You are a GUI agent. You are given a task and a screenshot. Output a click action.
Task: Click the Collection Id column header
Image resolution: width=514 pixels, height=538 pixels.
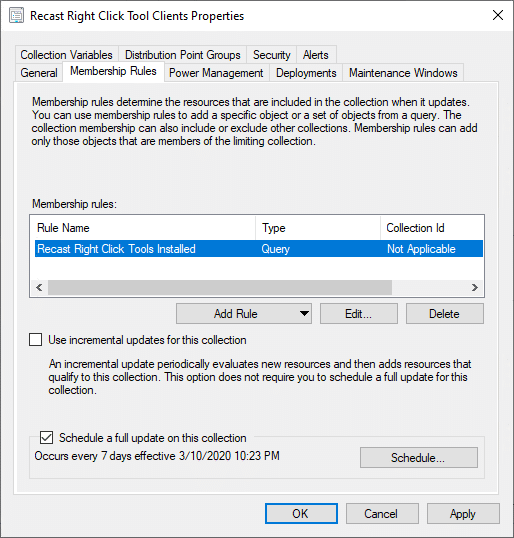432,228
